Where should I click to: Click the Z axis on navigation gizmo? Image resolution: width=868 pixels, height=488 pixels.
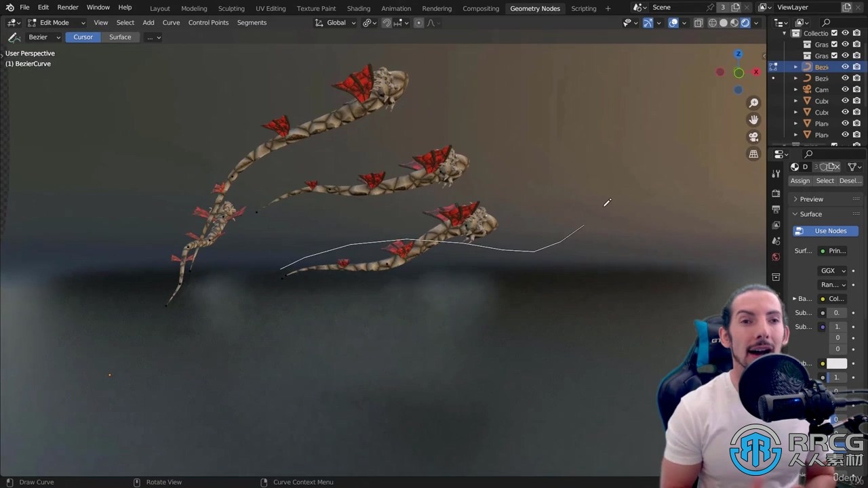pyautogui.click(x=738, y=54)
